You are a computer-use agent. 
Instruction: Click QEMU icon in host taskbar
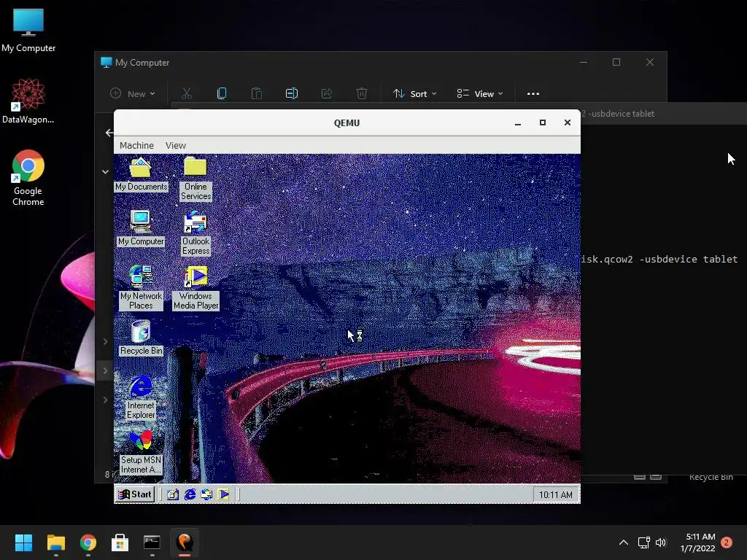click(185, 542)
